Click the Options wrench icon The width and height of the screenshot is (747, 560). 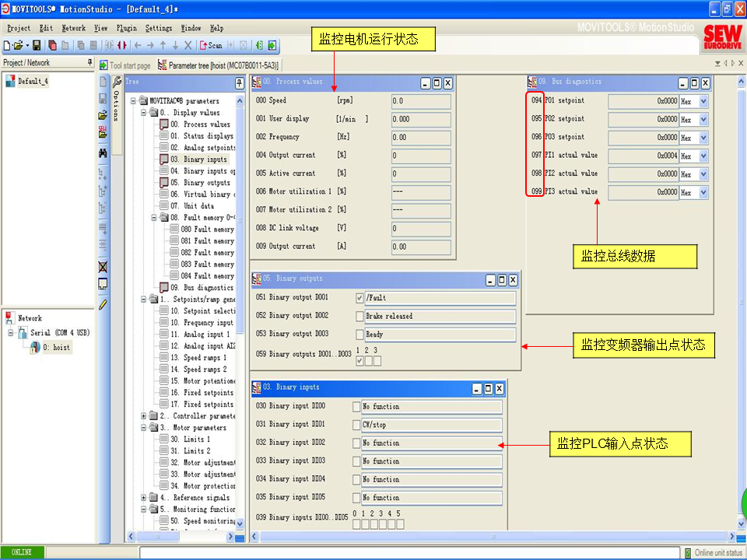[x=117, y=82]
